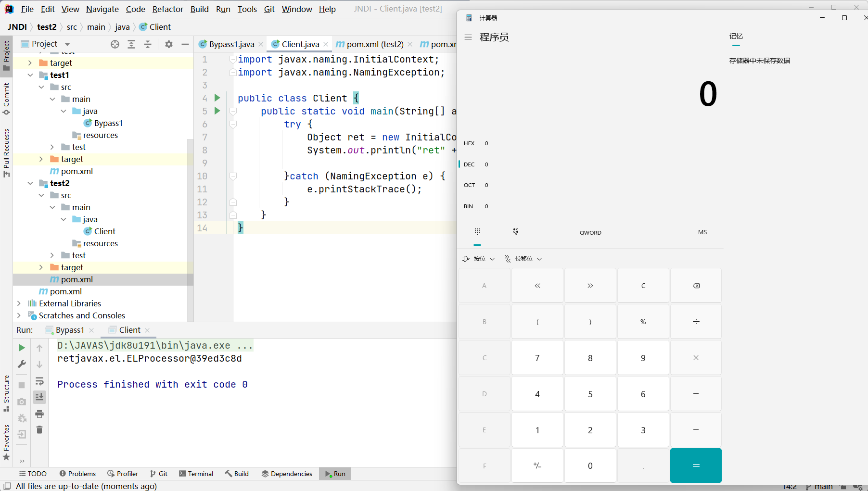
Task: Open Commit tool window on left sidebar
Action: point(6,99)
